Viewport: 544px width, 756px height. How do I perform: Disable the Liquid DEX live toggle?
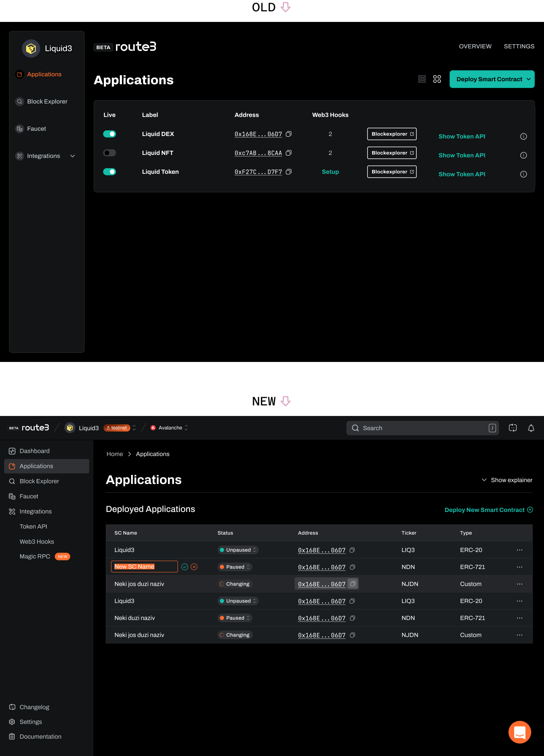pos(110,134)
